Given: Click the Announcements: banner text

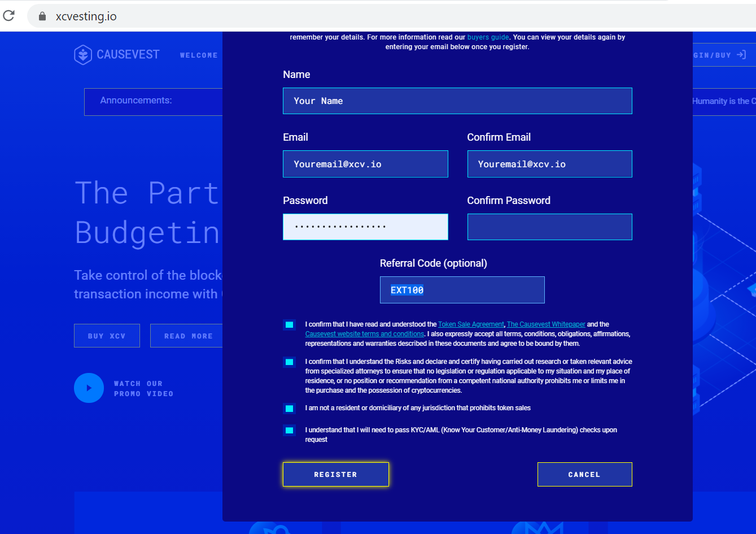Looking at the screenshot, I should (x=136, y=101).
